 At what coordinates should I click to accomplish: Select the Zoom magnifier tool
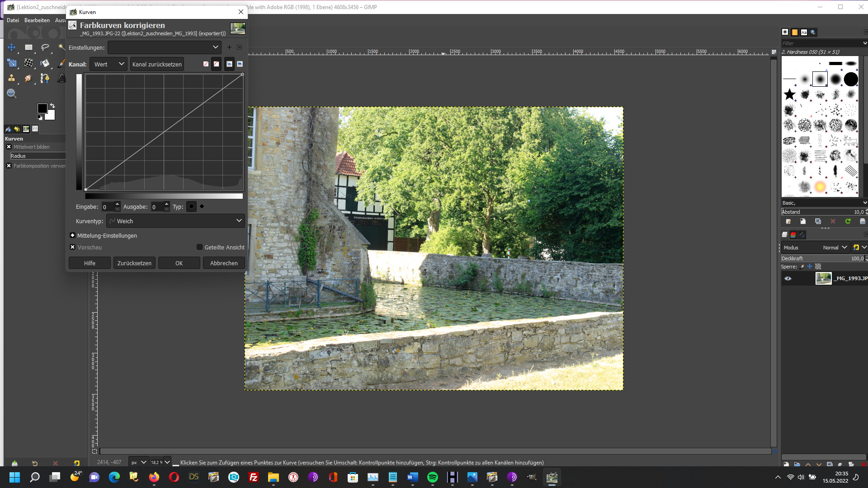pyautogui.click(x=12, y=94)
